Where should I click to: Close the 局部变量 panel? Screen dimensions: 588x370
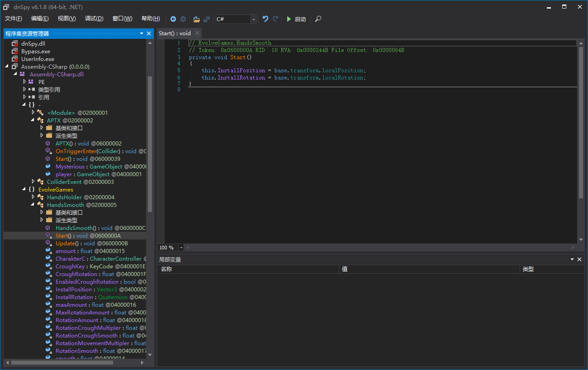tap(580, 259)
